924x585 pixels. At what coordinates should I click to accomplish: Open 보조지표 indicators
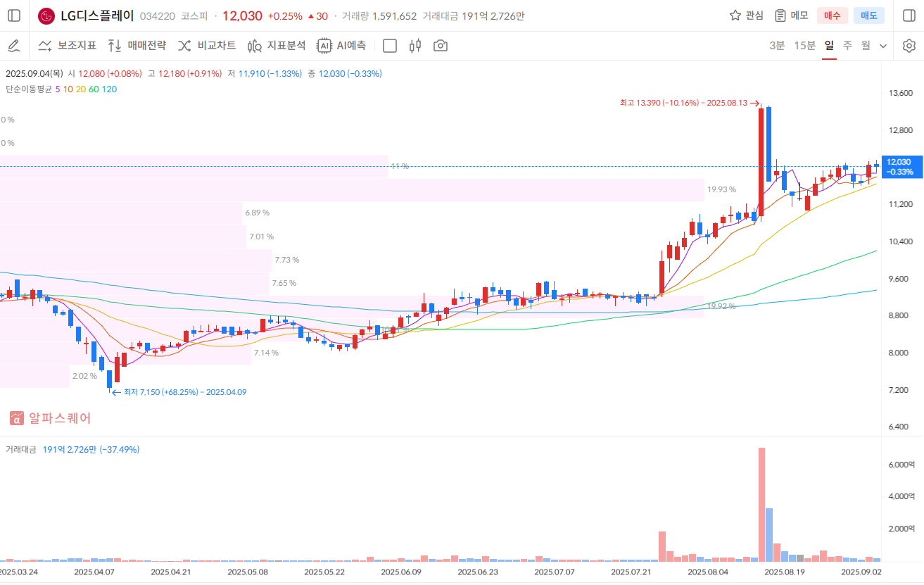point(67,46)
